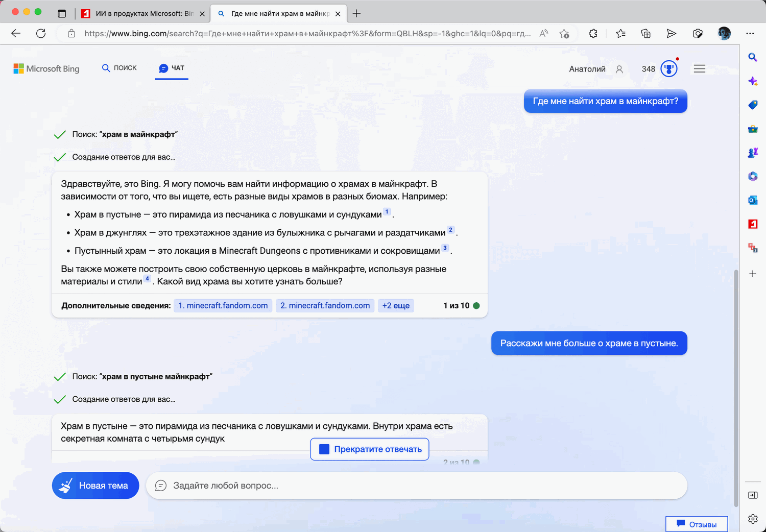Start a new topic with Новая тема
The height and width of the screenshot is (532, 766).
coord(95,486)
